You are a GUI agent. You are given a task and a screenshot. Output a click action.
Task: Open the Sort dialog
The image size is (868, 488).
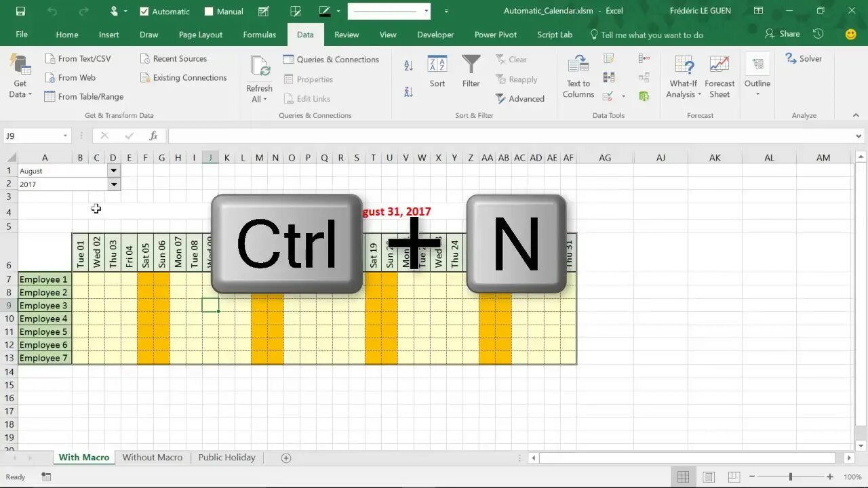click(x=437, y=72)
